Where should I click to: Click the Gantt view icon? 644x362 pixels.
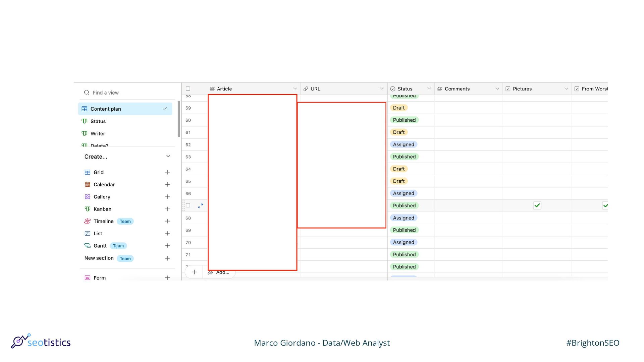88,246
